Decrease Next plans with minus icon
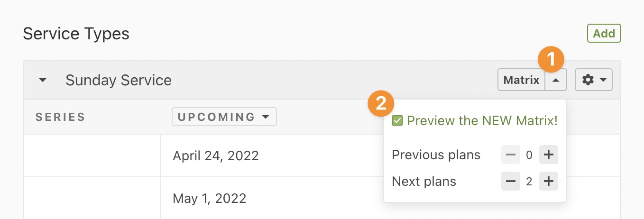The height and width of the screenshot is (219, 644). click(510, 182)
